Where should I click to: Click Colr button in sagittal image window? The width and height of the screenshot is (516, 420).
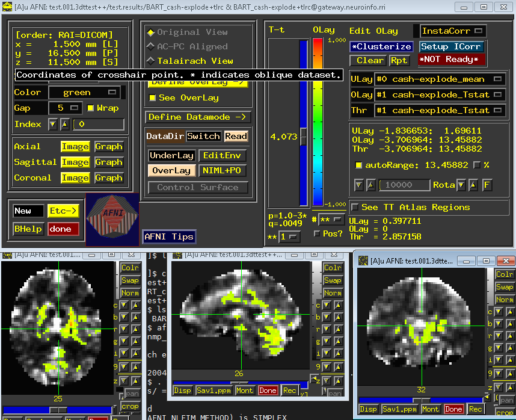click(x=333, y=268)
